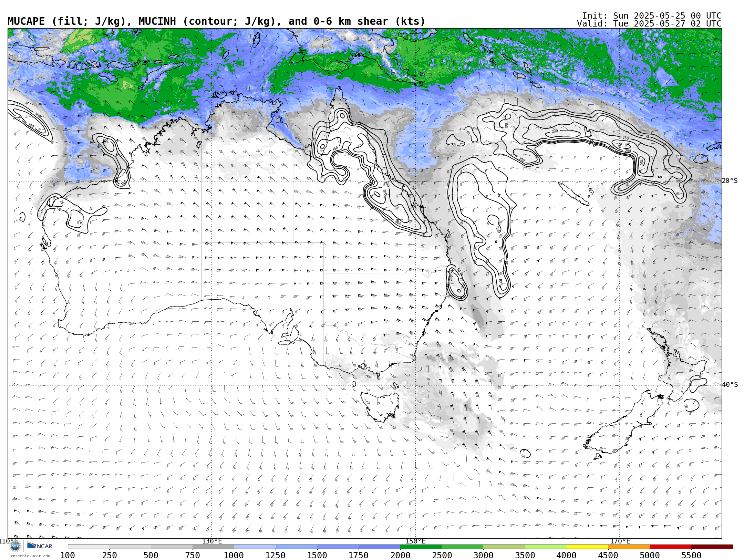Image resolution: width=744 pixels, height=560 pixels.
Task: Click the NSF logo
Action: [15, 546]
